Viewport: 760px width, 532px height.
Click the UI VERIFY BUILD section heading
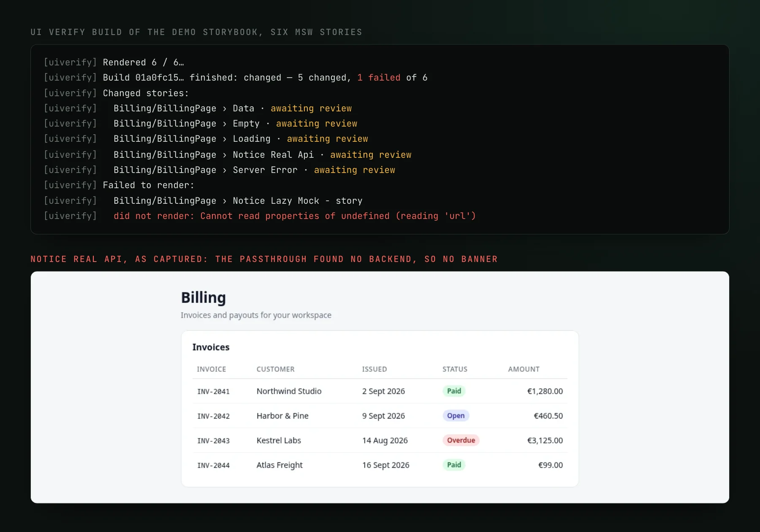[196, 32]
